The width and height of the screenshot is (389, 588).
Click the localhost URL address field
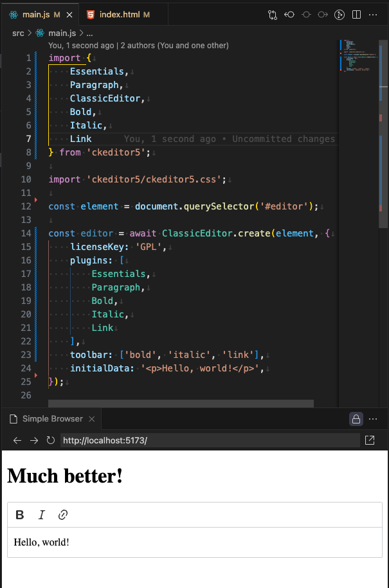pyautogui.click(x=210, y=440)
